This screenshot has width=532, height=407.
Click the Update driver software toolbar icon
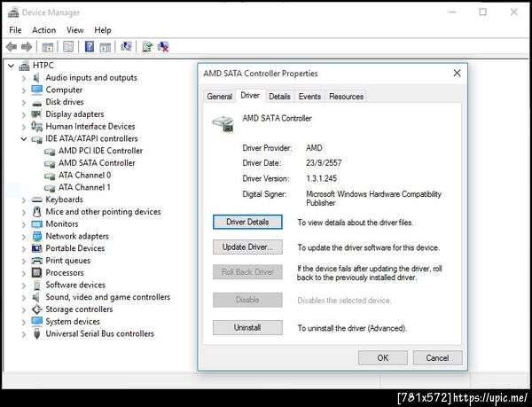coord(147,46)
